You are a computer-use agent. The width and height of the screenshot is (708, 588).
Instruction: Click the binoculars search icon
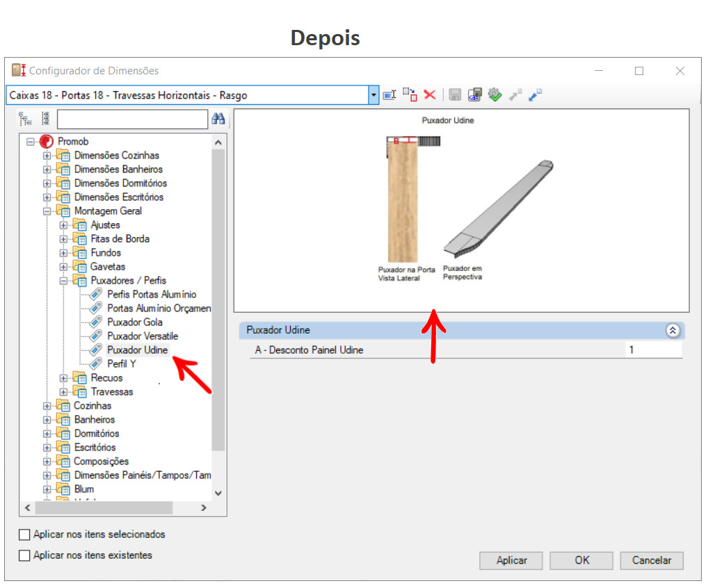click(218, 119)
